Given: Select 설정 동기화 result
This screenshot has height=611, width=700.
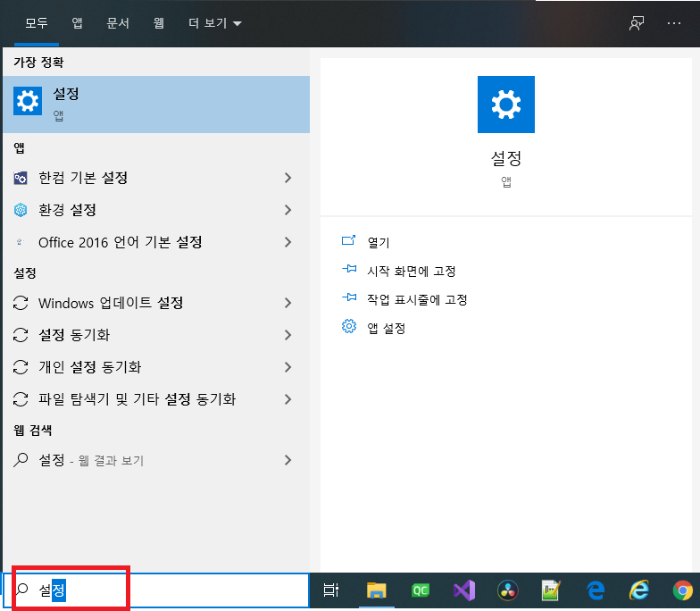Looking at the screenshot, I should (156, 335).
